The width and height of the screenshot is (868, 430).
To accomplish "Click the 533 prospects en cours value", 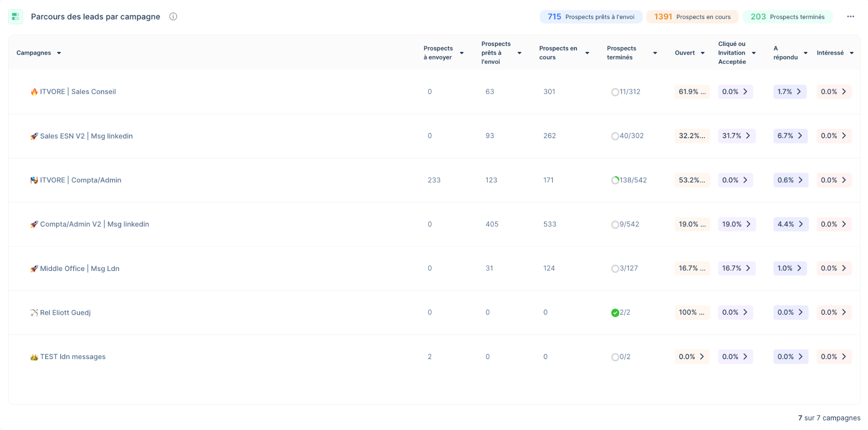I will coord(550,224).
